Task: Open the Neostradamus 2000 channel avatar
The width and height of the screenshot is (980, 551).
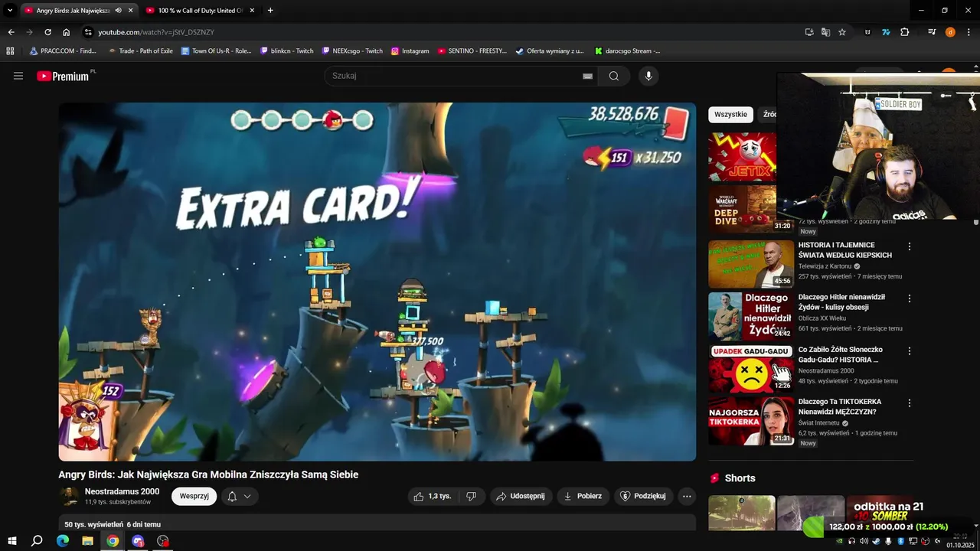Action: (x=69, y=496)
